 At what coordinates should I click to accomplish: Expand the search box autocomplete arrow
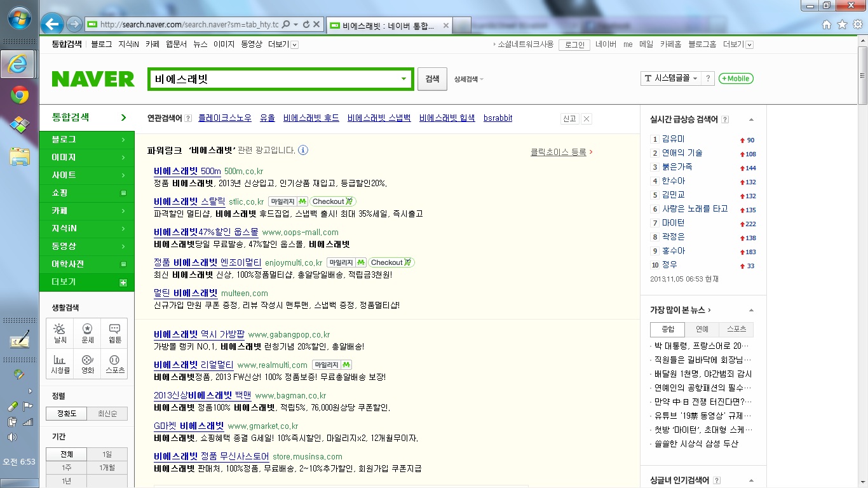click(403, 79)
